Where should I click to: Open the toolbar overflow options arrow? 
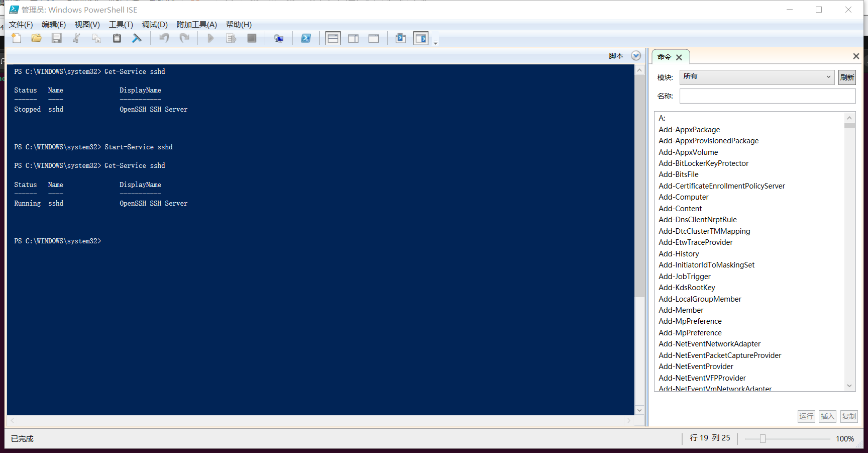pyautogui.click(x=436, y=43)
